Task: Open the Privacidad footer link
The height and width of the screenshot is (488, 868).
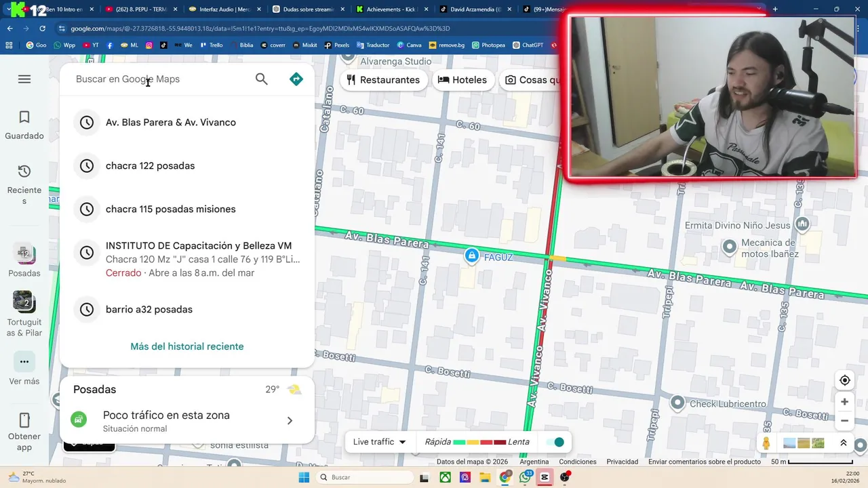Action: 623,462
